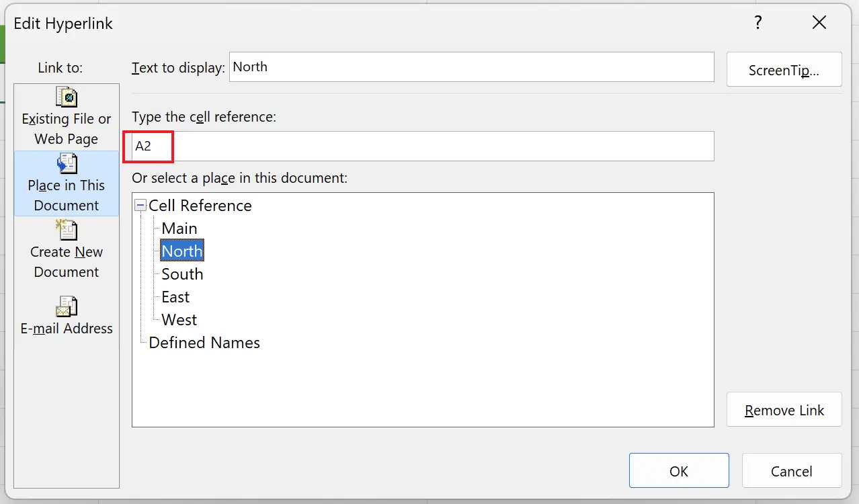Open the ScreenTip dialog
The image size is (859, 504).
coord(784,69)
